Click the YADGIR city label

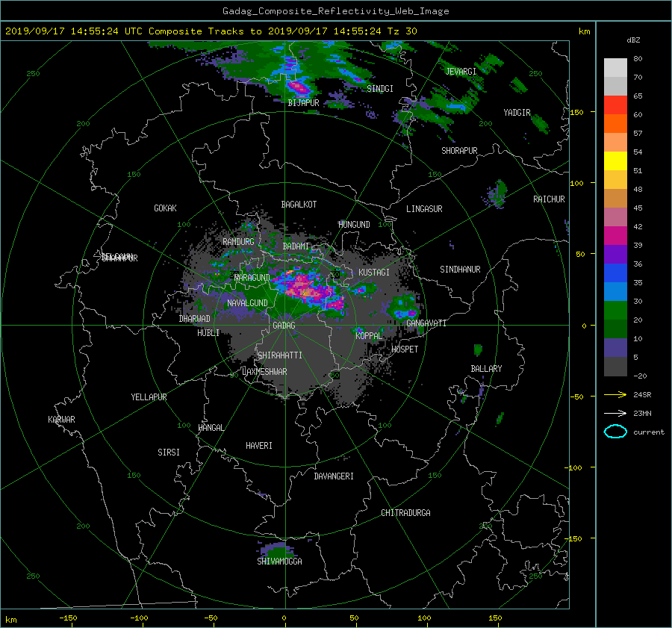coord(517,113)
